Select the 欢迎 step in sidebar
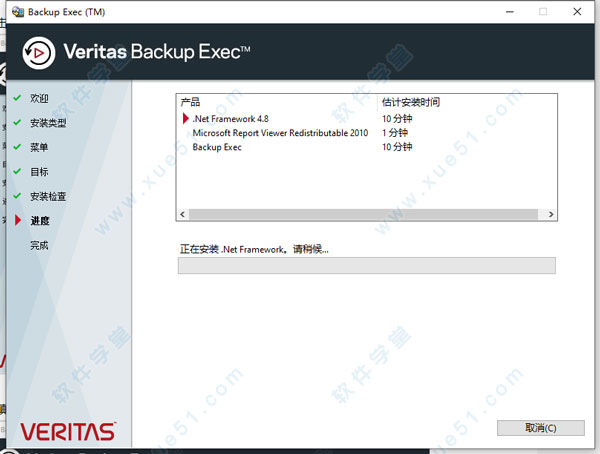Viewport: 600px width, 454px height. pyautogui.click(x=39, y=98)
